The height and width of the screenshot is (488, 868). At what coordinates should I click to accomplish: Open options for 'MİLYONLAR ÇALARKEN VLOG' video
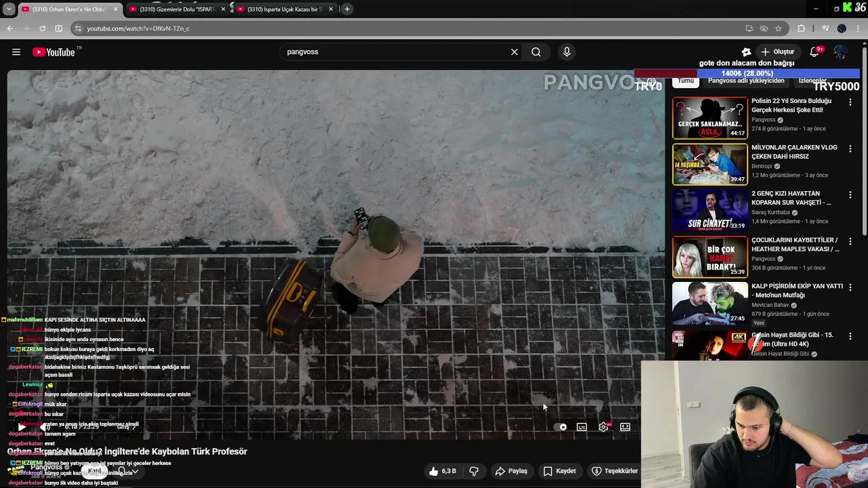point(850,148)
